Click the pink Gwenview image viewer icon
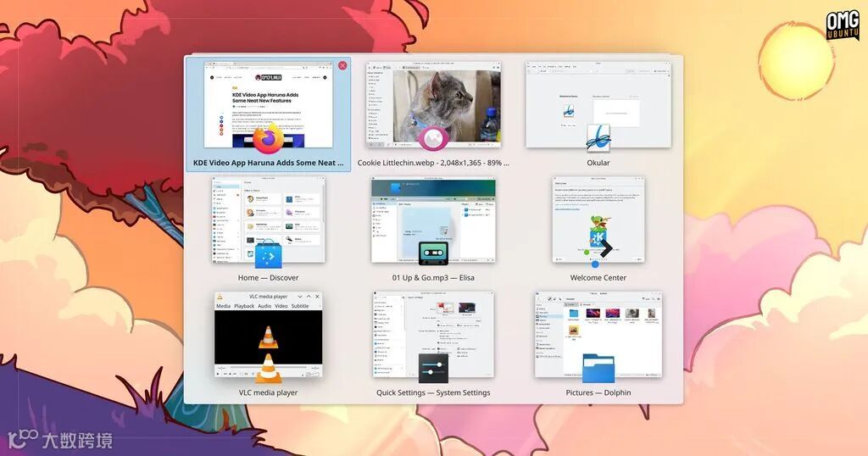This screenshot has width=868, height=456. tap(433, 138)
